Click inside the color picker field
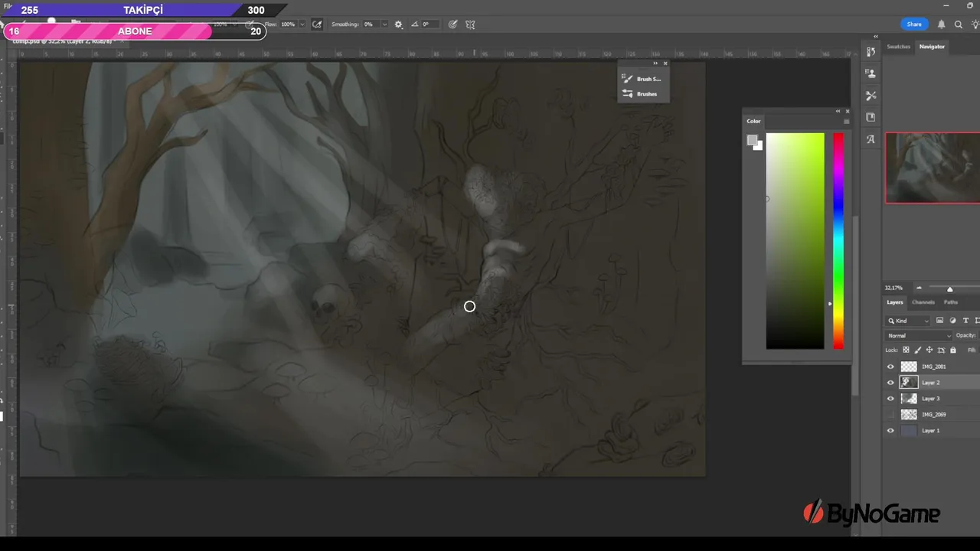 pos(795,241)
